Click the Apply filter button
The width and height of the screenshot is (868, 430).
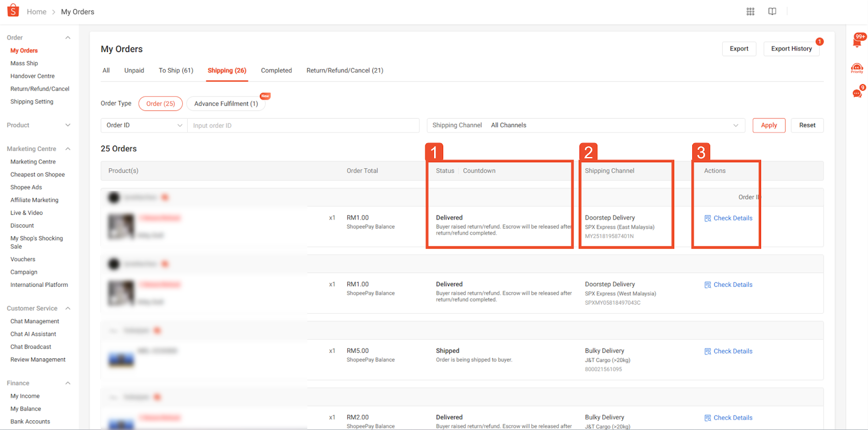769,125
